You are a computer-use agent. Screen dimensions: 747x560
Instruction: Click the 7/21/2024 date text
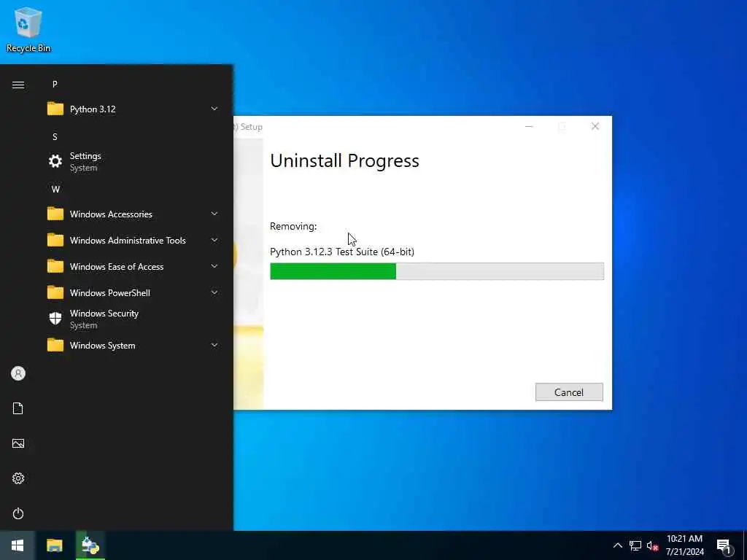point(684,552)
